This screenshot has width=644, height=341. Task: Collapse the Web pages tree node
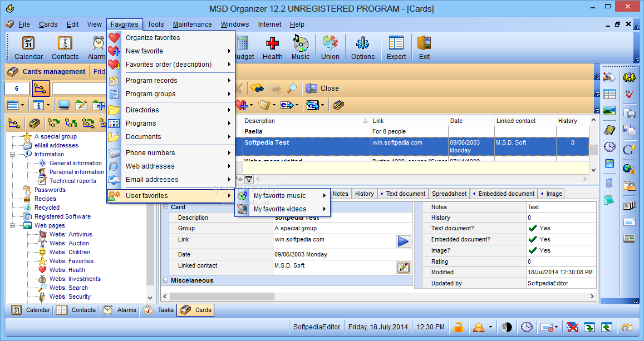coord(13,226)
